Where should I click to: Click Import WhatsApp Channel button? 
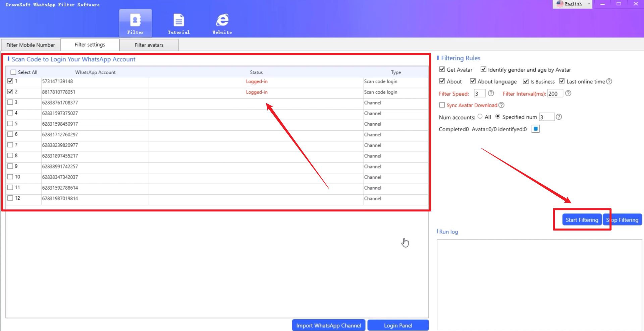pyautogui.click(x=329, y=325)
